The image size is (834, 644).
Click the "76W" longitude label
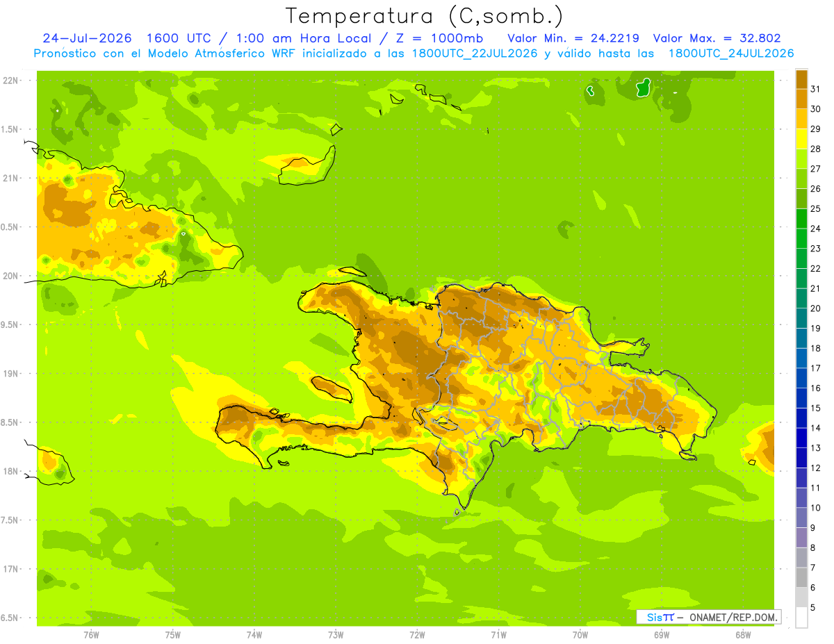(91, 635)
